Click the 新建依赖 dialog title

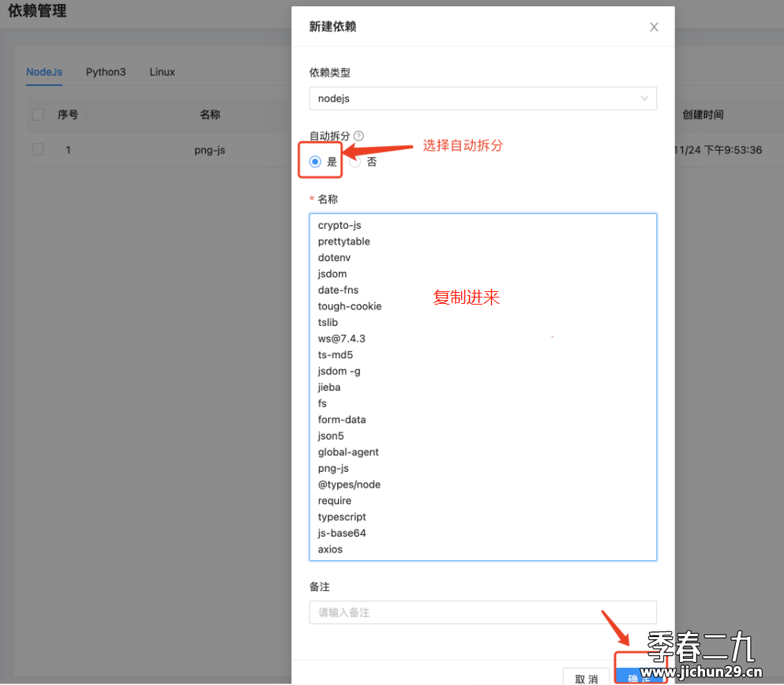click(x=332, y=27)
